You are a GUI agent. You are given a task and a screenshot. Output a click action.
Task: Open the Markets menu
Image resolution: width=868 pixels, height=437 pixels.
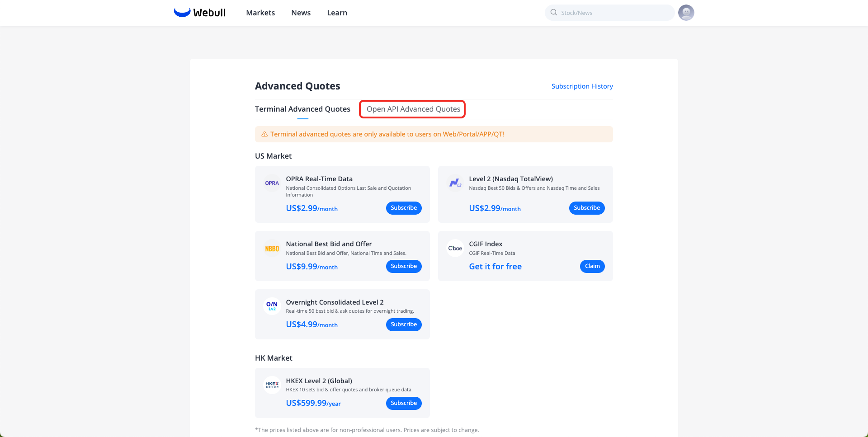(x=260, y=13)
